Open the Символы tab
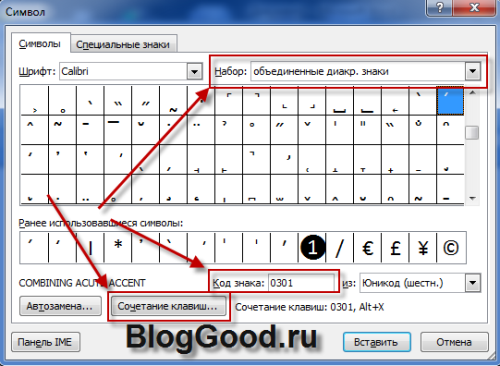 pyautogui.click(x=40, y=44)
